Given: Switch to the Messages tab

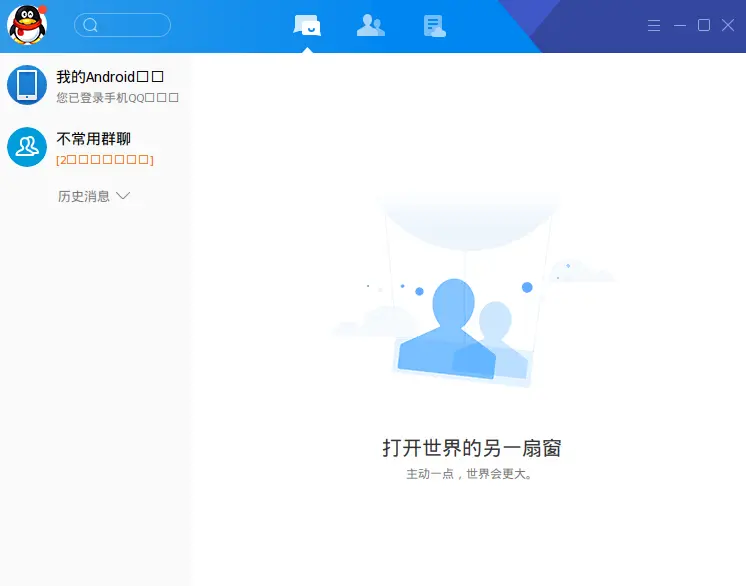Looking at the screenshot, I should coord(307,26).
